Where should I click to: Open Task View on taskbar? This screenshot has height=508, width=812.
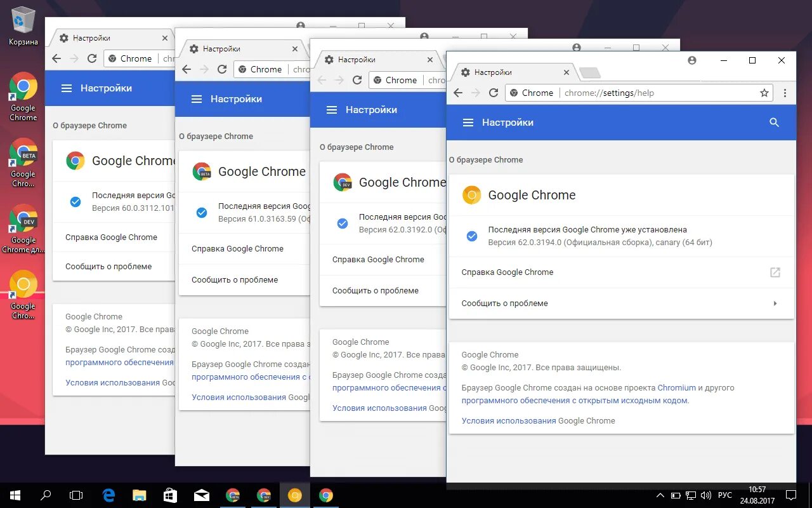tap(76, 495)
